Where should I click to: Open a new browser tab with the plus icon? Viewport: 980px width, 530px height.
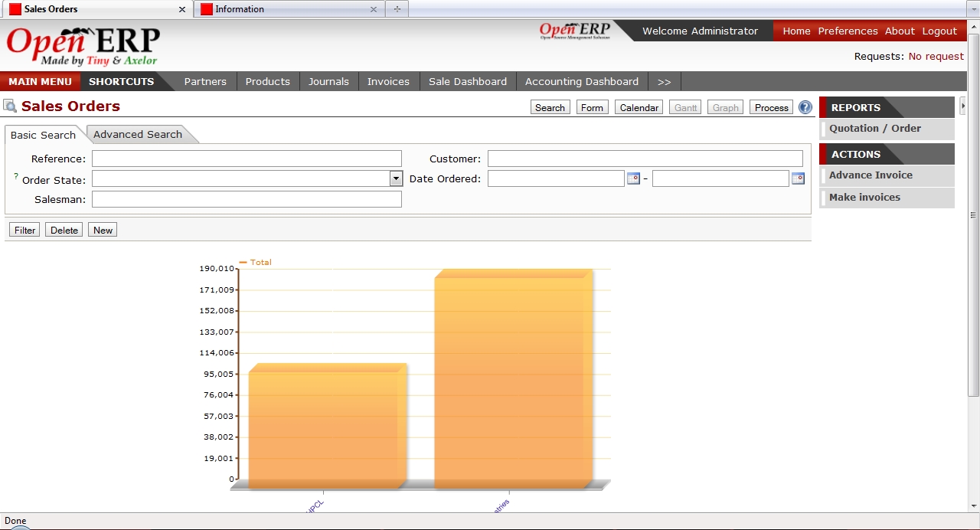[x=397, y=8]
